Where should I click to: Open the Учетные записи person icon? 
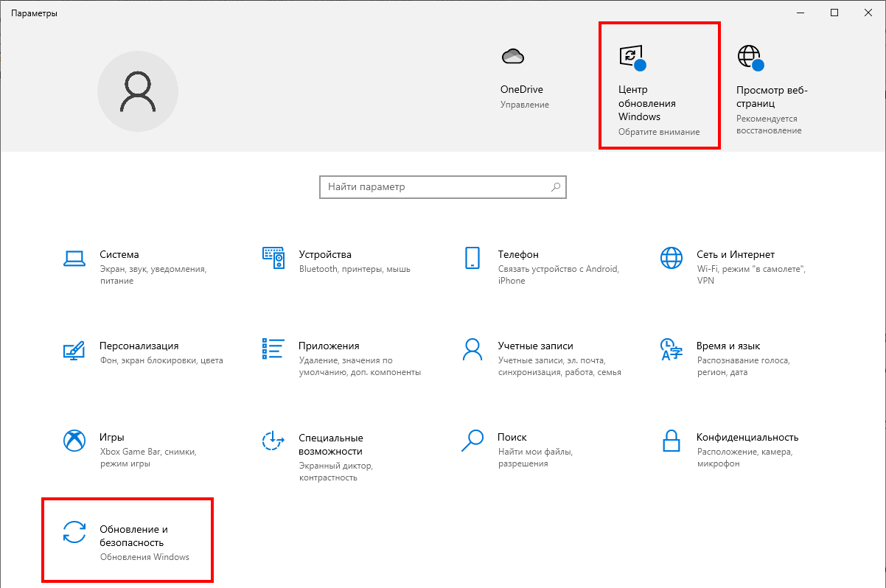point(472,349)
